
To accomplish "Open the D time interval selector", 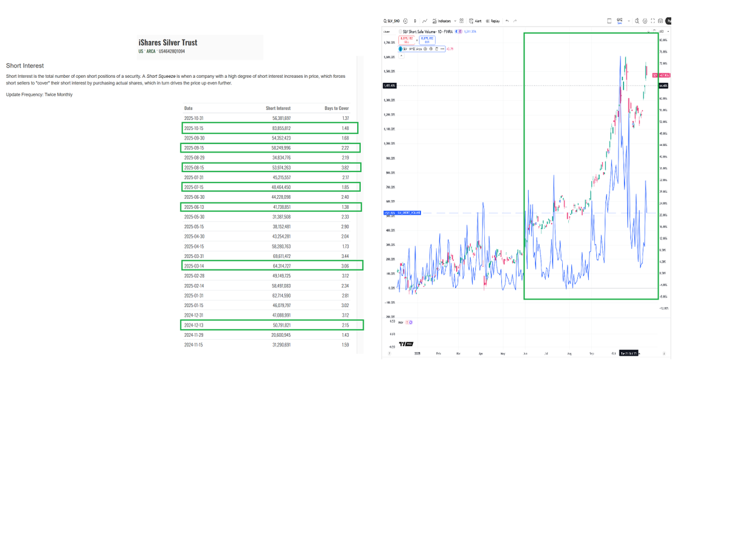I will click(415, 21).
